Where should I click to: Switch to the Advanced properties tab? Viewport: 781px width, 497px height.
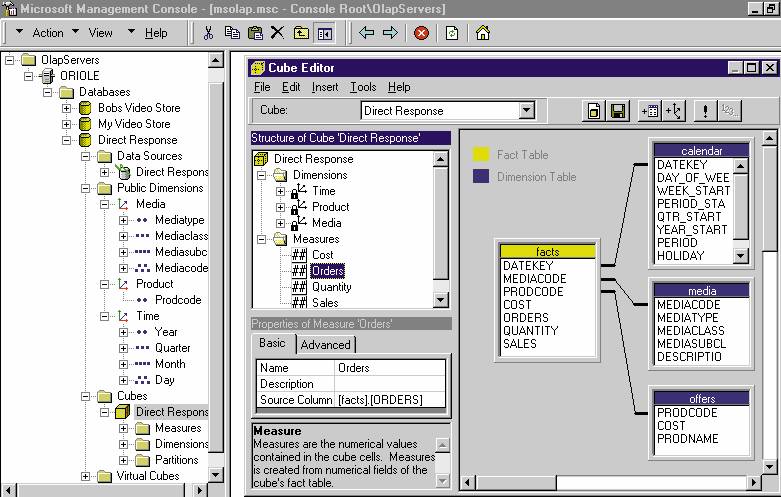pos(325,345)
